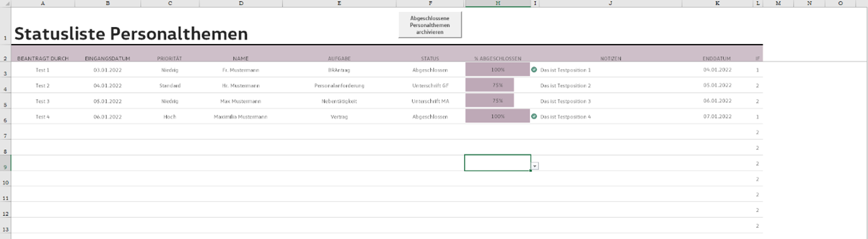The image size is (868, 239).
Task: Click the archive completed Personalthemen button
Action: tap(430, 25)
